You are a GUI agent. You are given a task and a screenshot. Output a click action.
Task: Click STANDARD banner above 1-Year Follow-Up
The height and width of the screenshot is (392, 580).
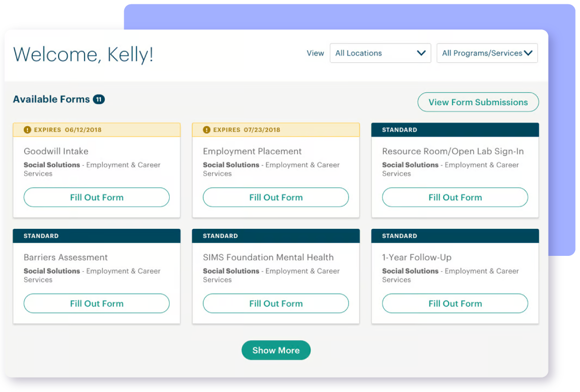pyautogui.click(x=455, y=236)
